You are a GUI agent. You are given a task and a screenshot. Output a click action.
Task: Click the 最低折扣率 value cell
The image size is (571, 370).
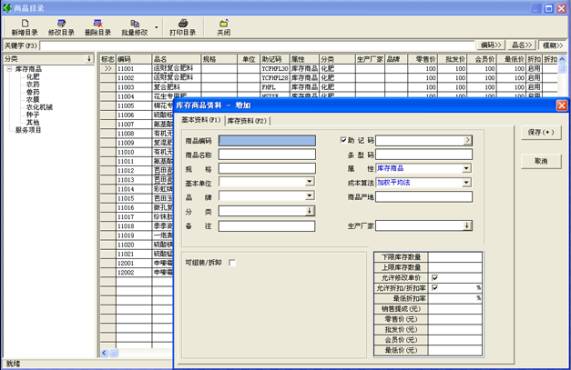coord(455,298)
